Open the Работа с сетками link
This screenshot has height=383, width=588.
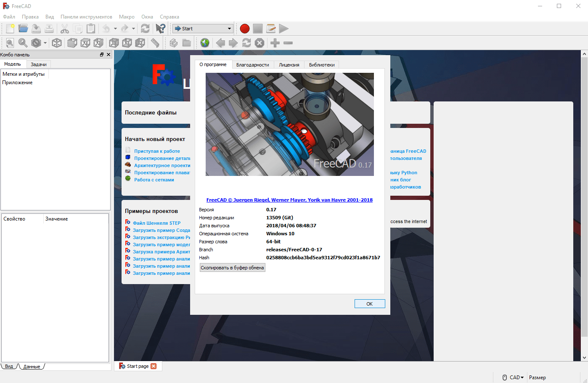click(x=154, y=180)
